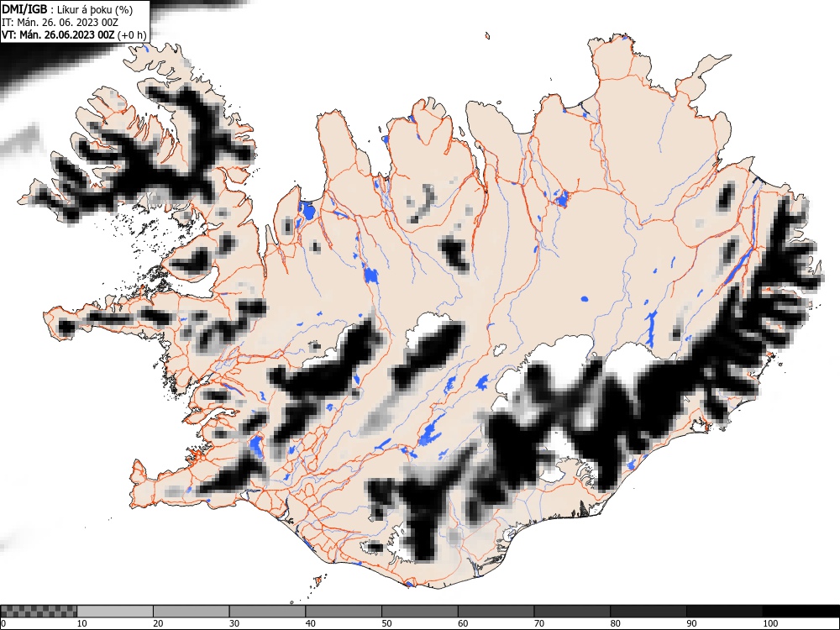Click the '100' legend scale label

(769, 623)
